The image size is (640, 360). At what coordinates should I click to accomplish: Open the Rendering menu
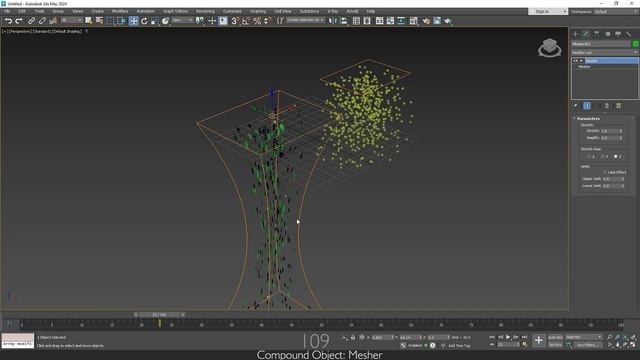(205, 11)
